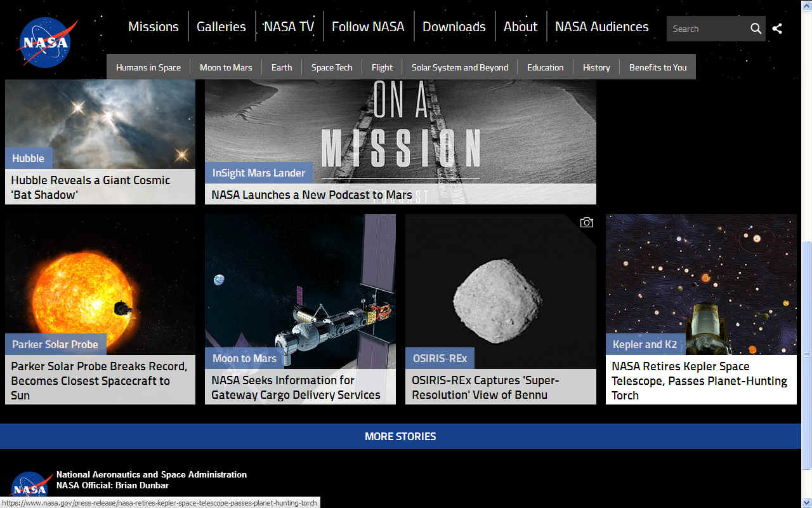Viewport: 812px width, 508px height.
Task: Click the InSight Mars Lander tag
Action: tap(259, 173)
